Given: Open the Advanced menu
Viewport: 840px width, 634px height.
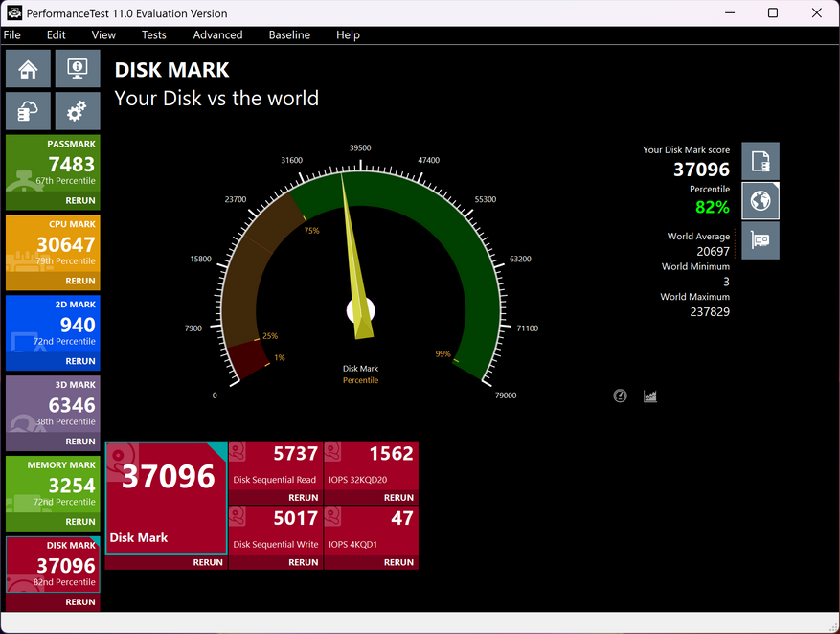Looking at the screenshot, I should 217,34.
